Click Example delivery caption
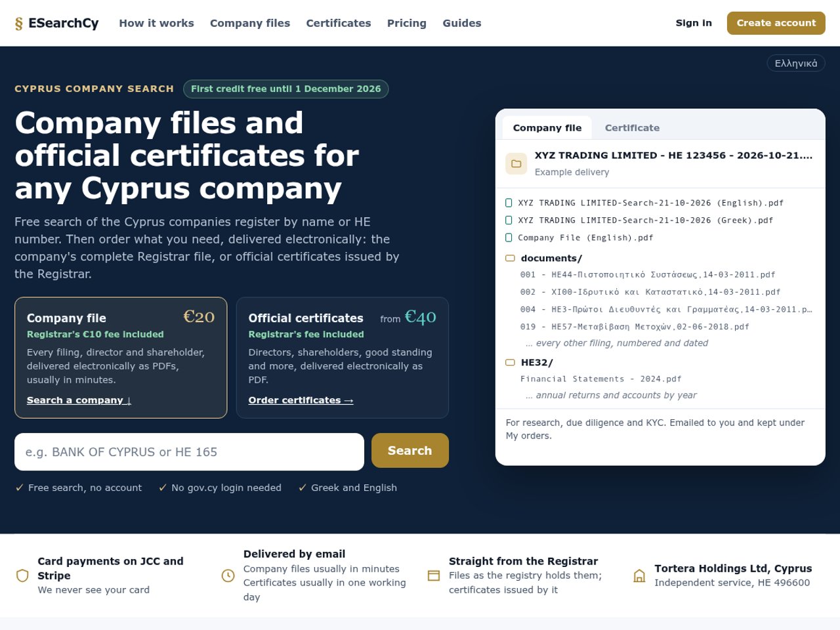Screen dimensions: 840x630 pos(572,172)
